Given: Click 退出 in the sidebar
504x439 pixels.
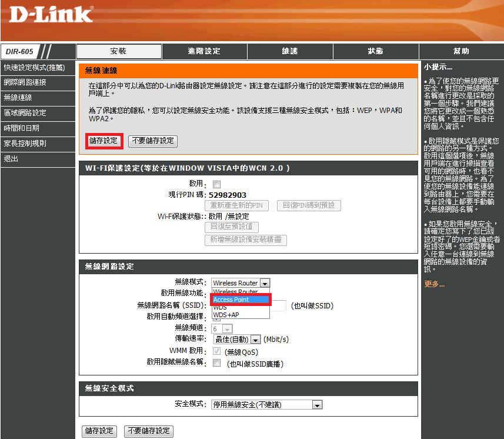Looking at the screenshot, I should pos(38,159).
